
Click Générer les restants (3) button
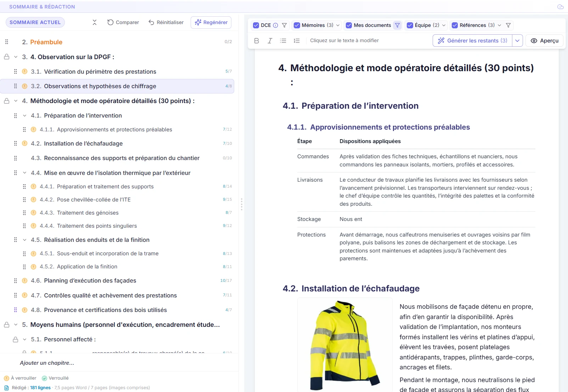(472, 41)
